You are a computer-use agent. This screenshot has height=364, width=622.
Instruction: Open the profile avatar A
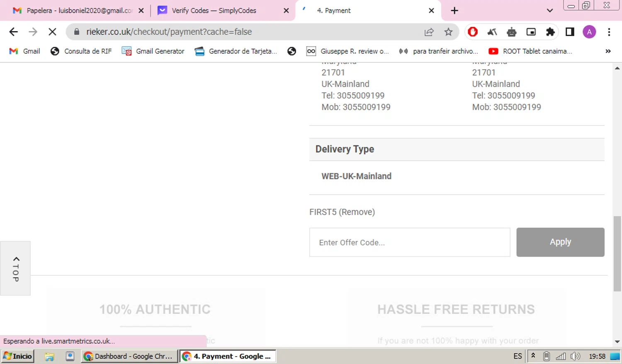click(x=589, y=32)
